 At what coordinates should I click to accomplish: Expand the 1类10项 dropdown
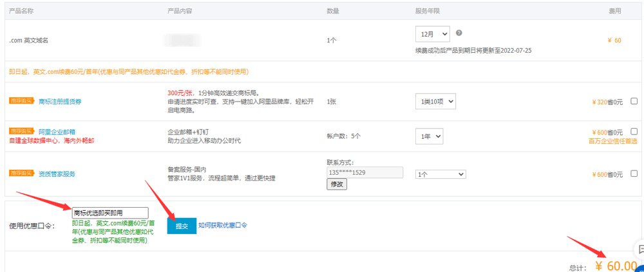pyautogui.click(x=435, y=101)
